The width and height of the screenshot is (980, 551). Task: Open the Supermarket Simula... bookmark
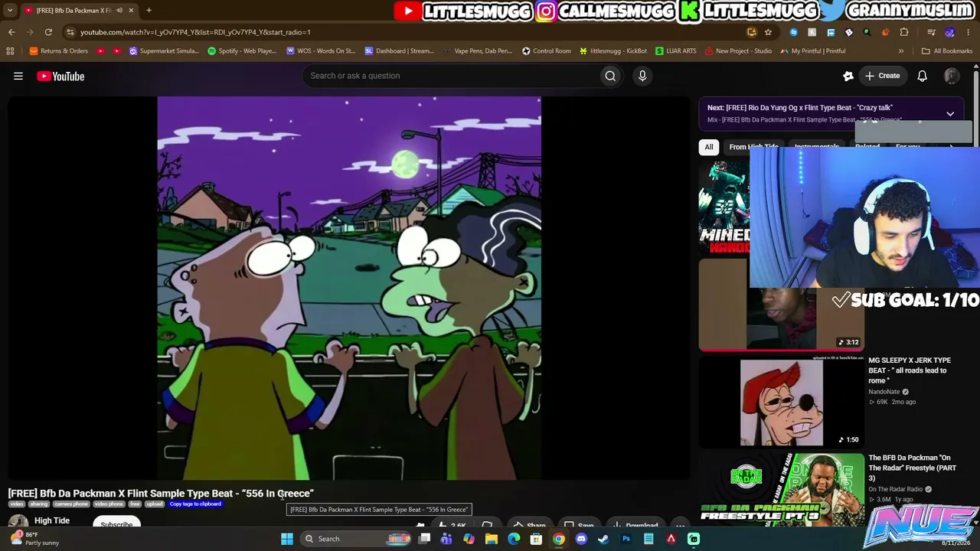[x=164, y=51]
